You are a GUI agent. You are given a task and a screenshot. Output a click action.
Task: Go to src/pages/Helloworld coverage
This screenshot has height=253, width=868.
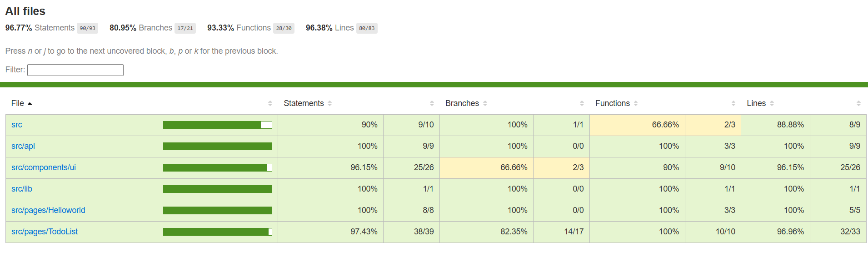click(x=48, y=210)
